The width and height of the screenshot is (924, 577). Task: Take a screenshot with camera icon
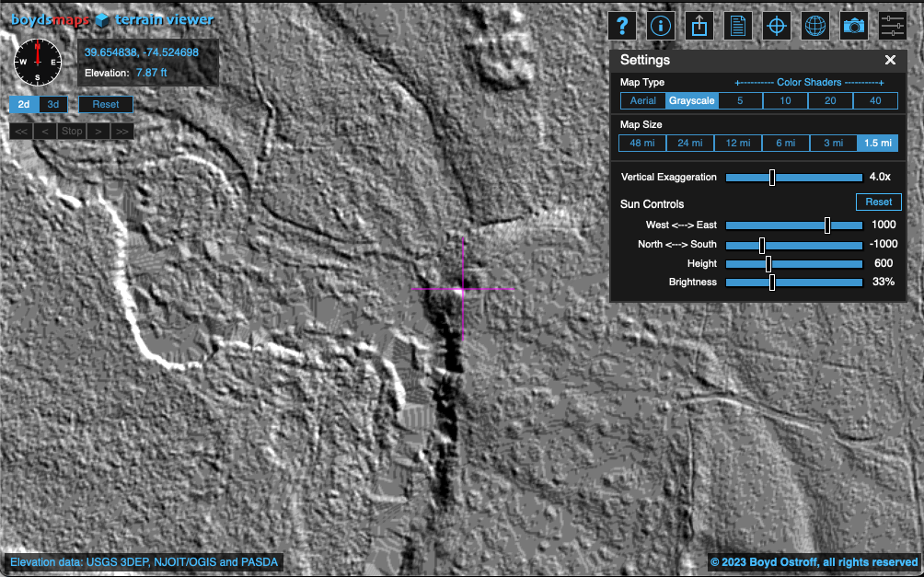pyautogui.click(x=854, y=26)
